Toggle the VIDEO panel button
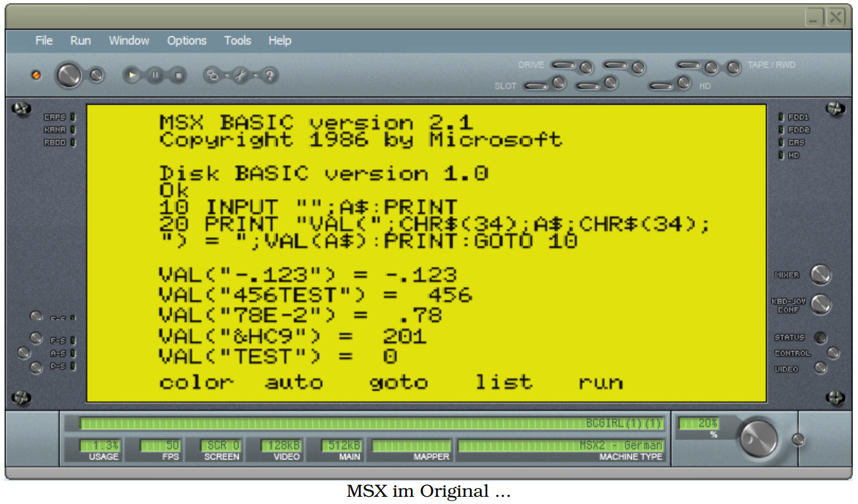 point(820,369)
